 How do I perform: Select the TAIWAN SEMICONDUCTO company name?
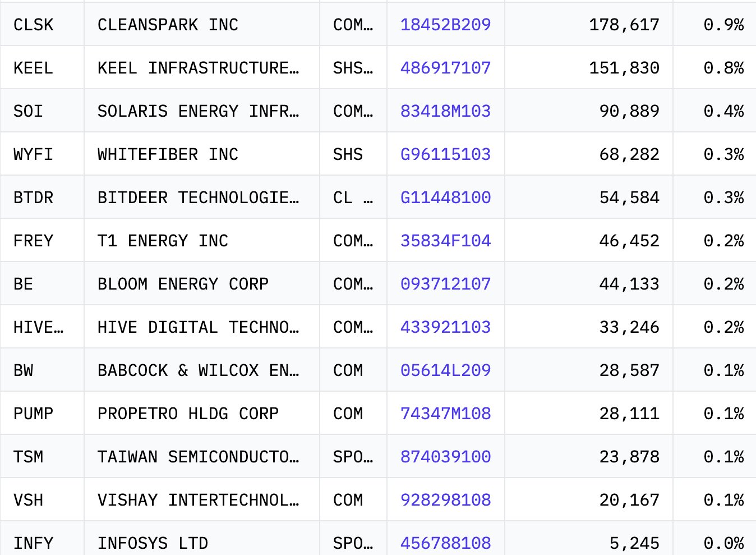coord(199,457)
